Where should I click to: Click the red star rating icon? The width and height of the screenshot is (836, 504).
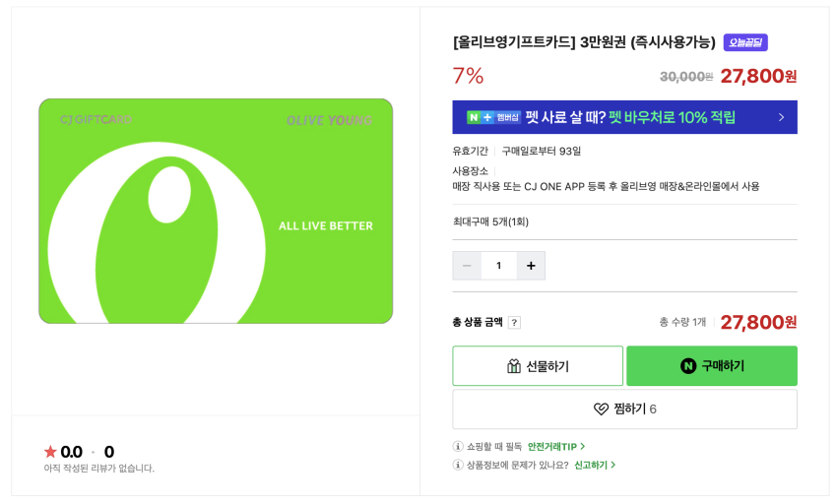[50, 452]
